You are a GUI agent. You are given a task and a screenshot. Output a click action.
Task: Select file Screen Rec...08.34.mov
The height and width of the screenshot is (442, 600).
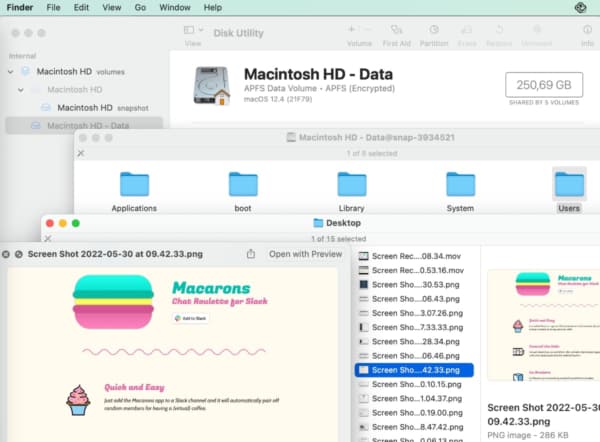click(414, 256)
